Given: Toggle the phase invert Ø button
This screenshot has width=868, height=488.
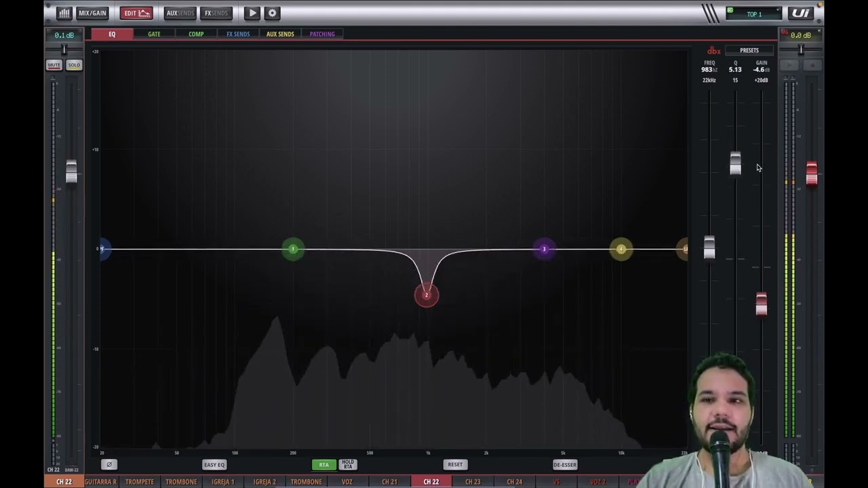Looking at the screenshot, I should (109, 464).
